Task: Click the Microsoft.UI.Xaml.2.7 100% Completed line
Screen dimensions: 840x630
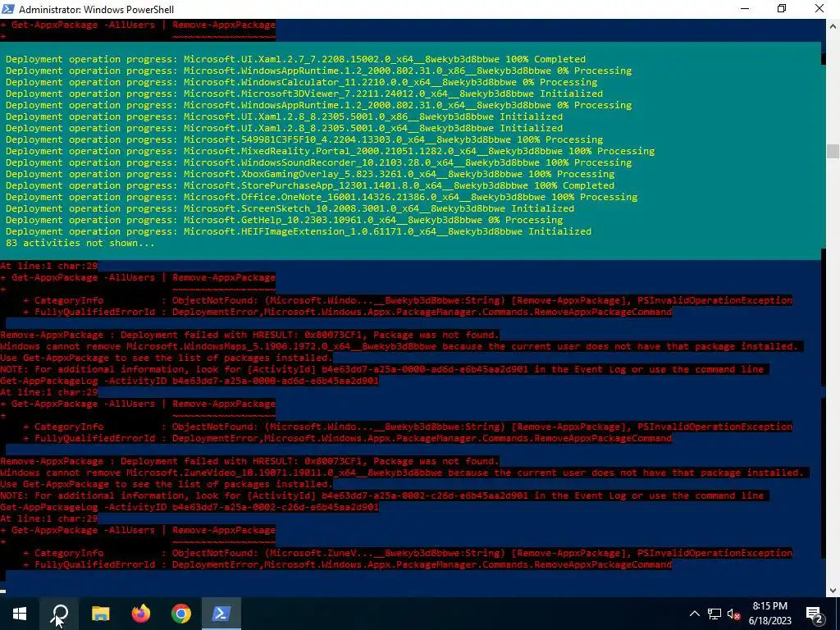Action: [295, 59]
